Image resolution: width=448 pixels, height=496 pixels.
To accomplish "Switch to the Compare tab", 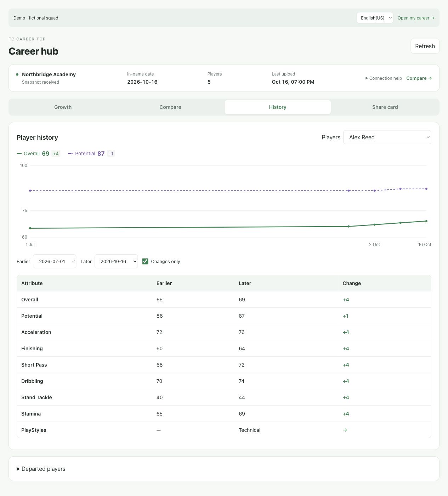I will click(x=170, y=107).
